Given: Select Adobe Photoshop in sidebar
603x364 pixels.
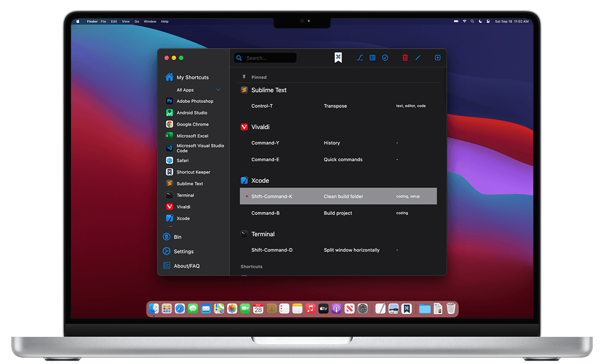Looking at the screenshot, I should click(189, 101).
